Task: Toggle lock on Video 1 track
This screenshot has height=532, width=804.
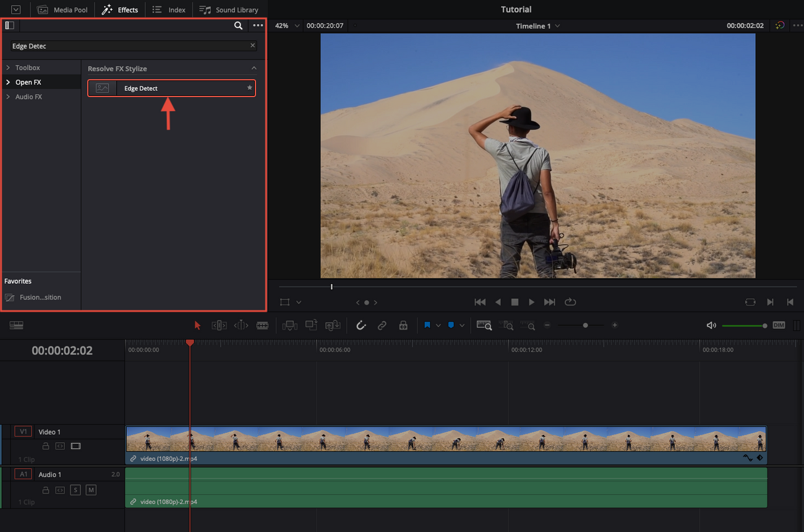Action: (45, 446)
